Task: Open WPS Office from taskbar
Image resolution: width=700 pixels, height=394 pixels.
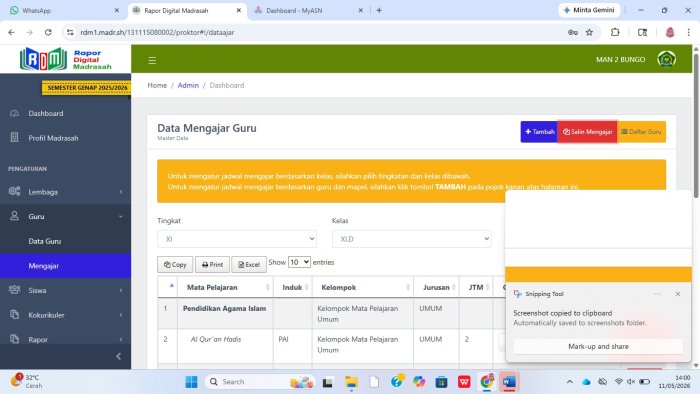Action: [x=464, y=382]
